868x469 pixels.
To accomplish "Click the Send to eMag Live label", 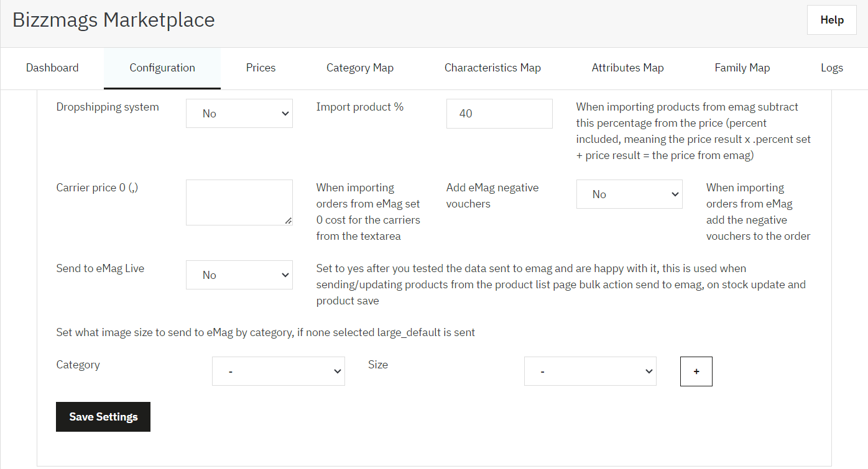I will point(100,268).
